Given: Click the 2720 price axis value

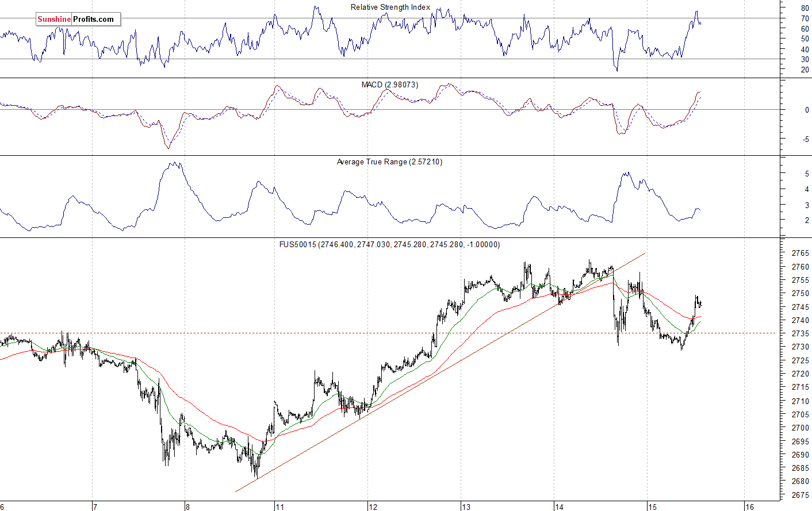Looking at the screenshot, I should pos(800,374).
